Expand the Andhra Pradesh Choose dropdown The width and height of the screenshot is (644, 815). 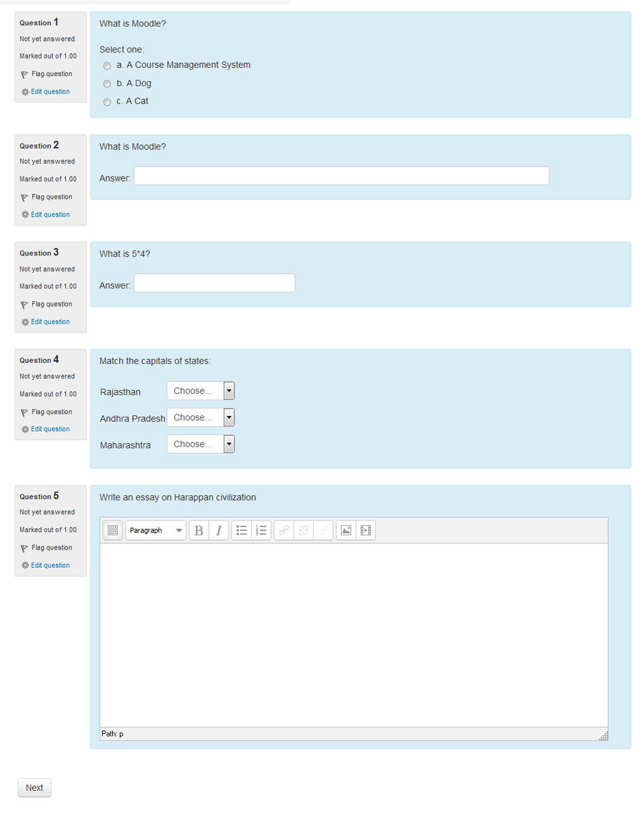200,417
